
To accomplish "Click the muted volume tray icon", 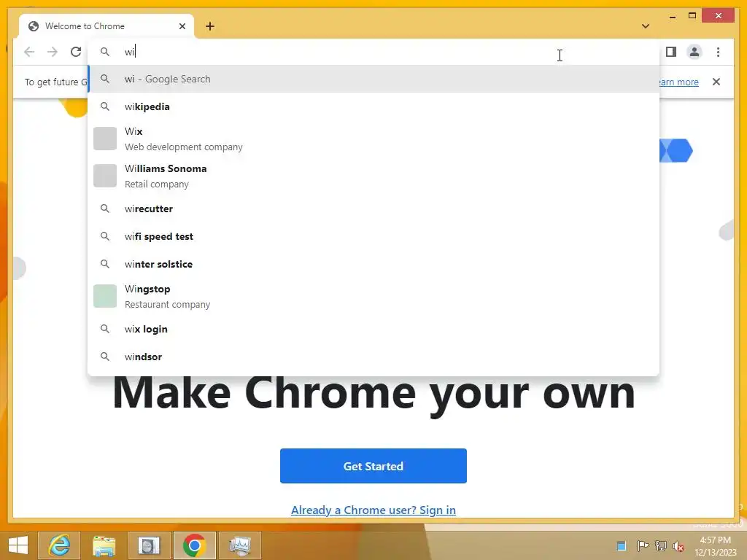I will point(678,545).
